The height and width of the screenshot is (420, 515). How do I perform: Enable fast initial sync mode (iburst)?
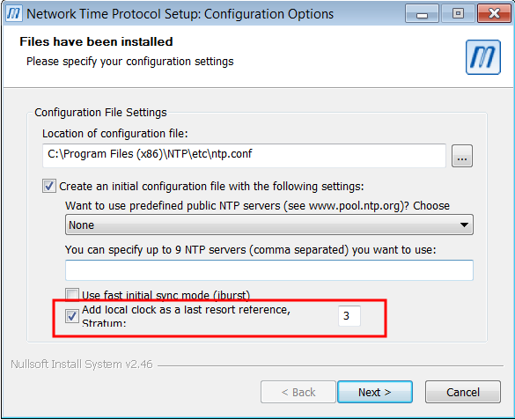point(72,295)
